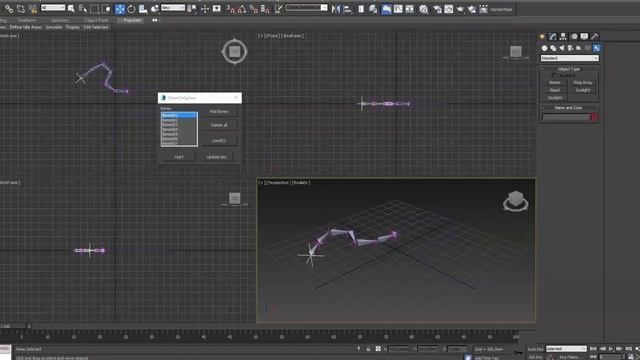Select the Cameras category icon

pyautogui.click(x=570, y=48)
